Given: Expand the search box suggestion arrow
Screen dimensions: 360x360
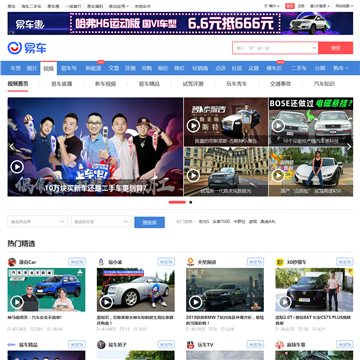Looking at the screenshot, I should pyautogui.click(x=314, y=48).
